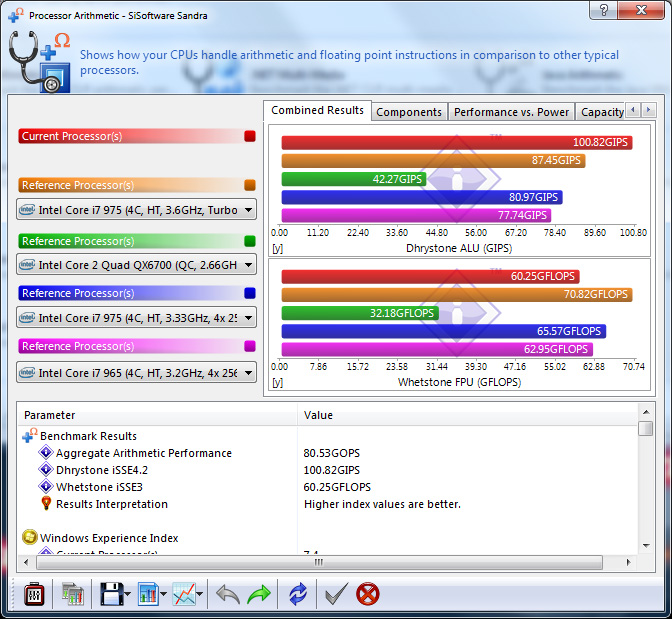Open the dropdown arrow beside line graph icon
Screen dimensions: 672x619
200,595
